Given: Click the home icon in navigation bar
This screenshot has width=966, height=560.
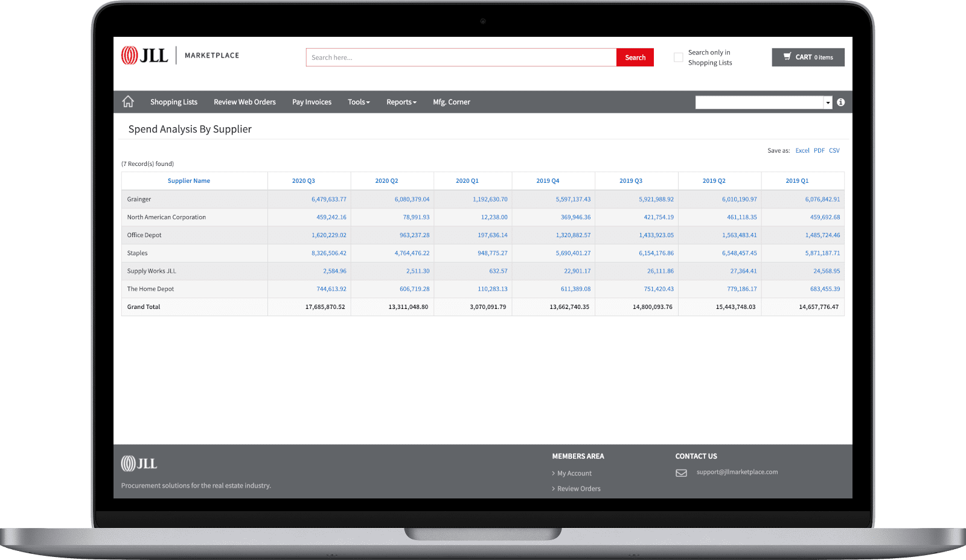Looking at the screenshot, I should (128, 101).
